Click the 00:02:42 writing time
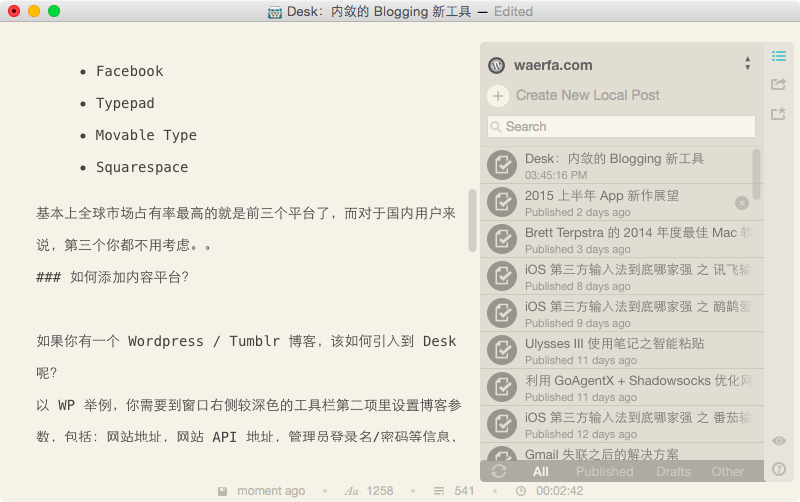Image resolution: width=800 pixels, height=502 pixels. coord(559,491)
